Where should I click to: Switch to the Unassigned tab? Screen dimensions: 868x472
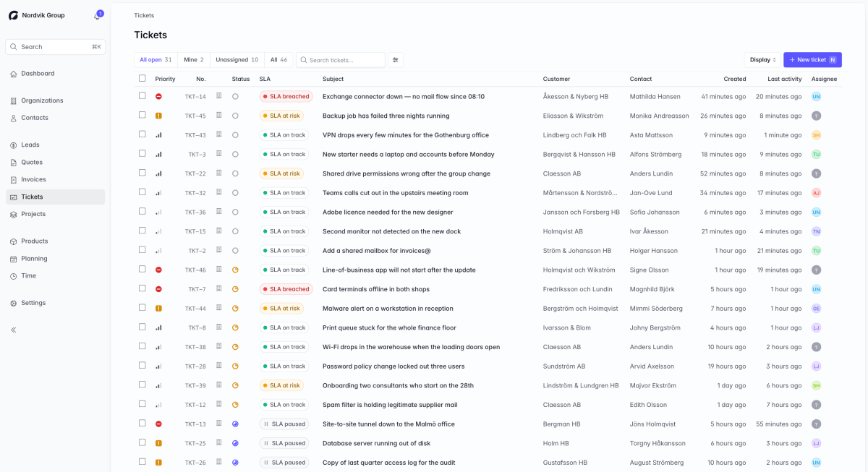[237, 60]
